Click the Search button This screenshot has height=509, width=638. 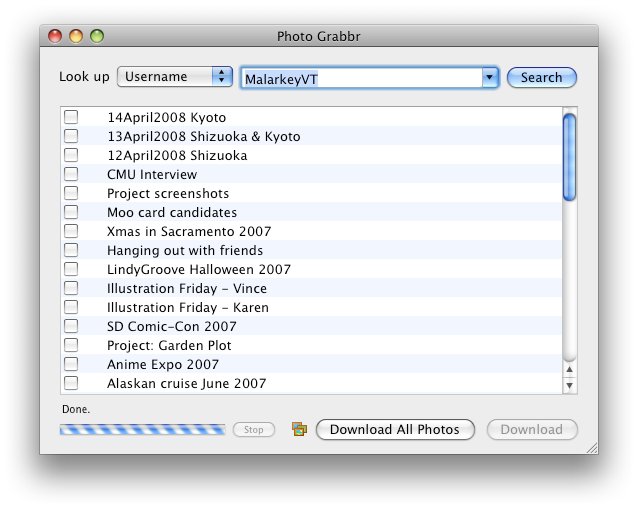tap(542, 77)
